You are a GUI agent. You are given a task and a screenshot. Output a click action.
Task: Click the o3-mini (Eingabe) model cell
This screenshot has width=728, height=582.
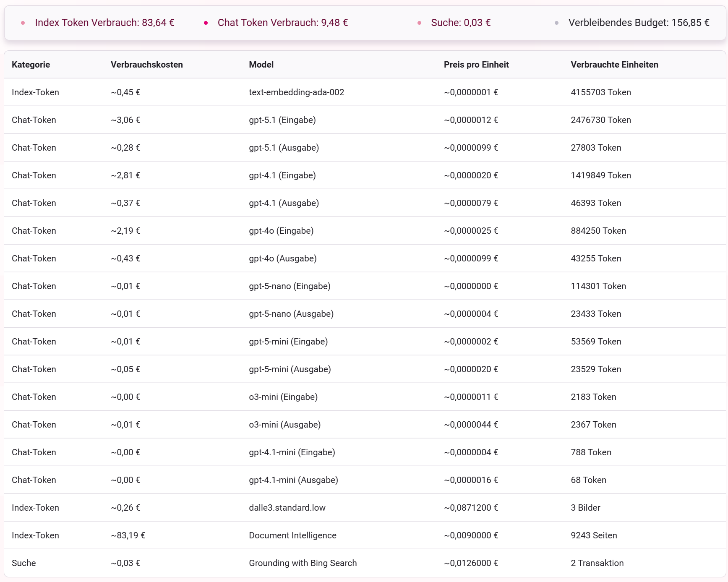click(x=283, y=397)
